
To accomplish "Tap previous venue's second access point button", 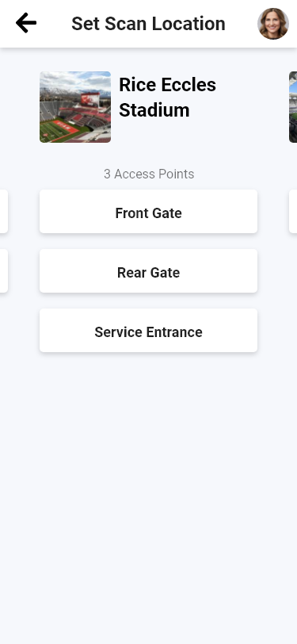I will pyautogui.click(x=4, y=271).
